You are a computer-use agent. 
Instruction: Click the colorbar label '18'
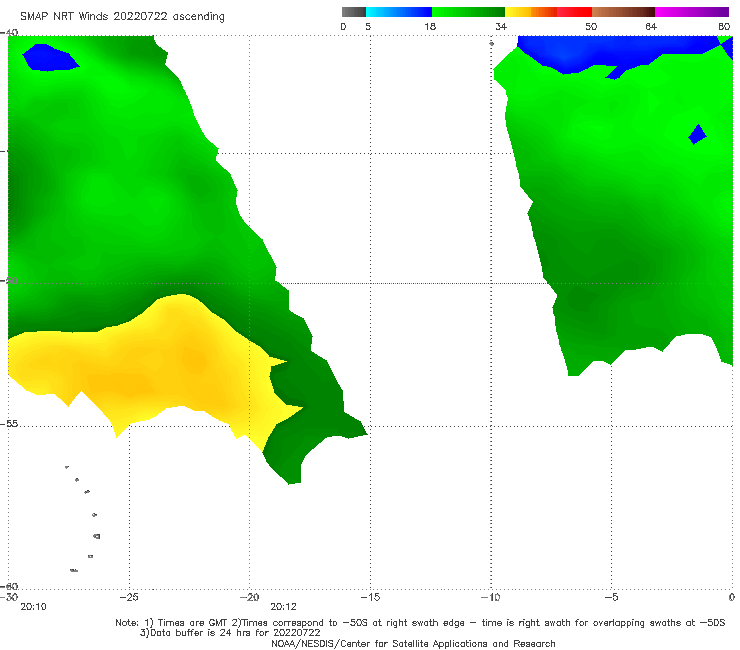tap(430, 26)
